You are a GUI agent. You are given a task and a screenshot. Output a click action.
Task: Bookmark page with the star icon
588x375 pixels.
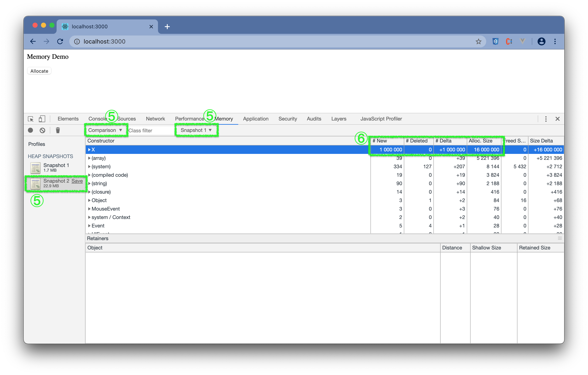point(478,42)
